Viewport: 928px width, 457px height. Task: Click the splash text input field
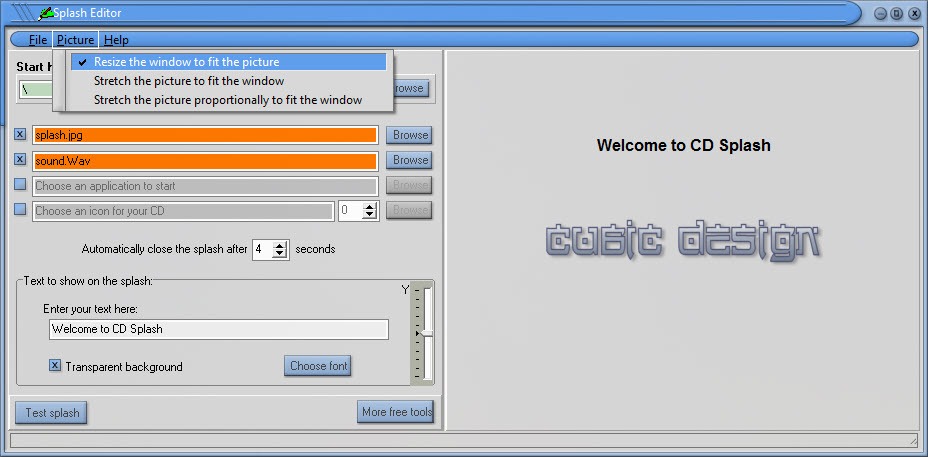218,329
